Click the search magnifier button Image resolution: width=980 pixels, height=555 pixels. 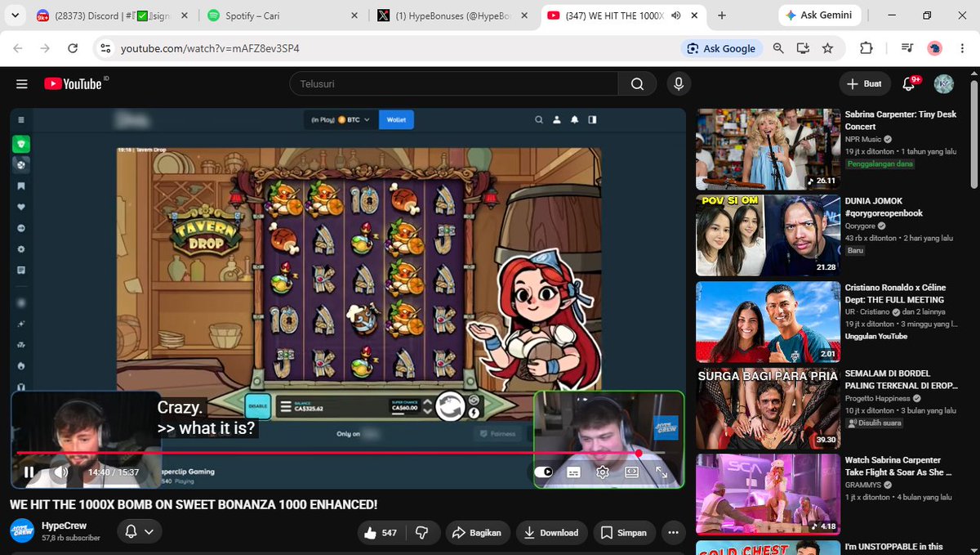click(x=637, y=83)
